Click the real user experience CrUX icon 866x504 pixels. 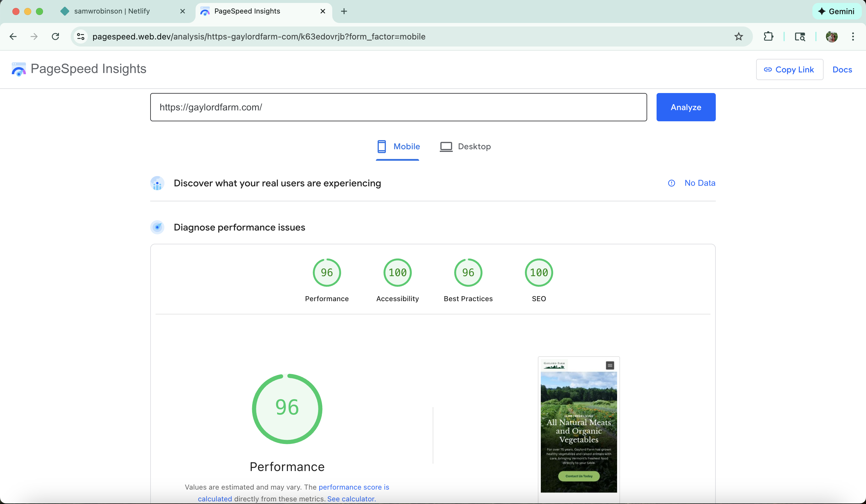[x=157, y=183]
